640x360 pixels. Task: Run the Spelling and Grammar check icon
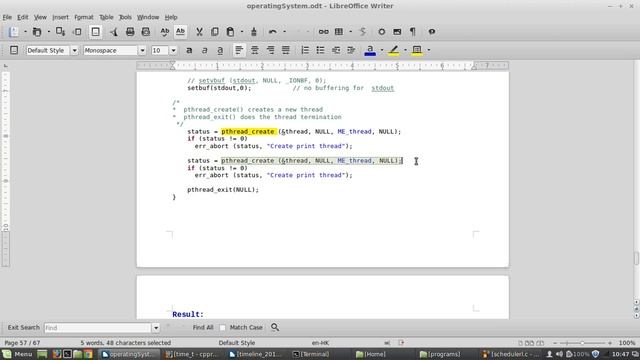[164, 32]
